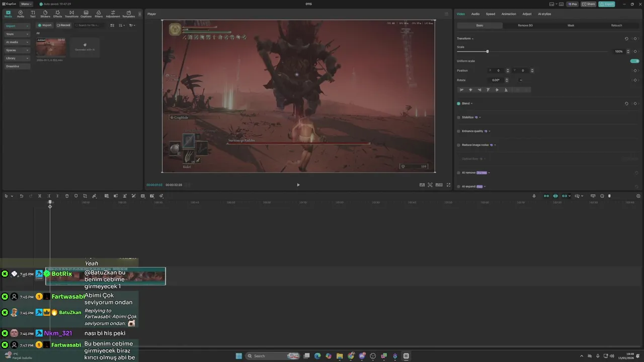Switch to the Speed tab
Screen dimensions: 644x362
point(490,14)
